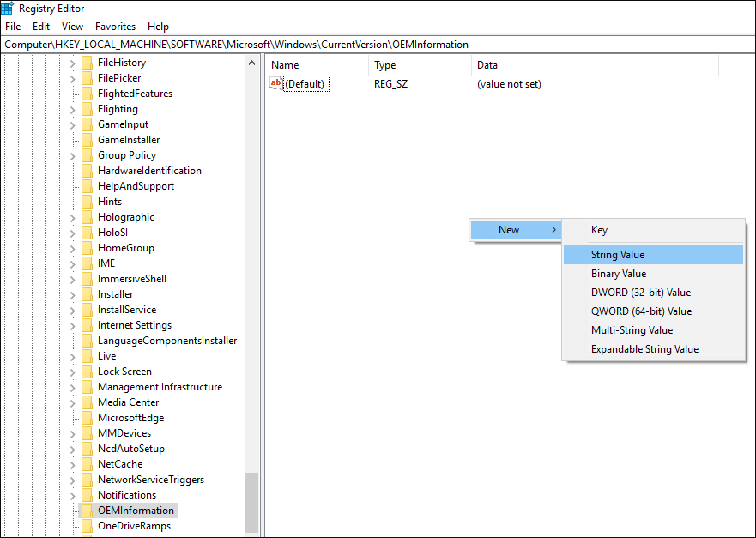Expand the Lock Screen key
This screenshot has width=756, height=538.
click(x=72, y=372)
